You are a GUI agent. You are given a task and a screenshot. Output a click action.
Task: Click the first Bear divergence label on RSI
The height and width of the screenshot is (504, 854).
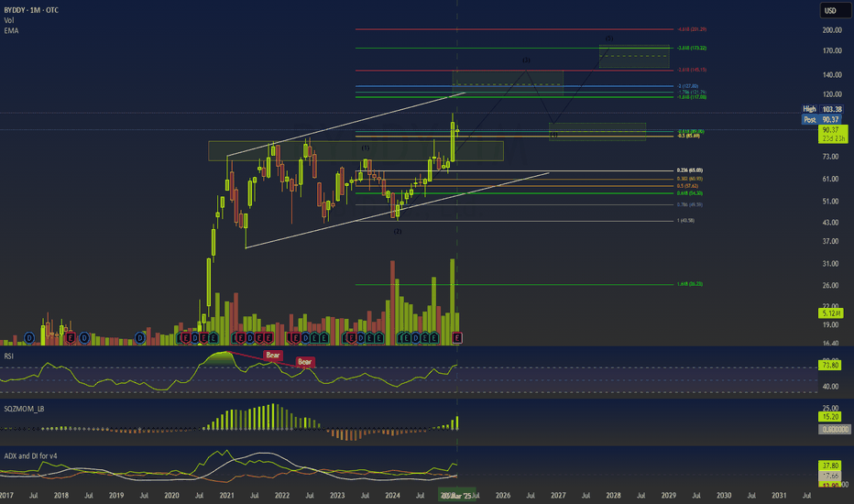pyautogui.click(x=272, y=356)
